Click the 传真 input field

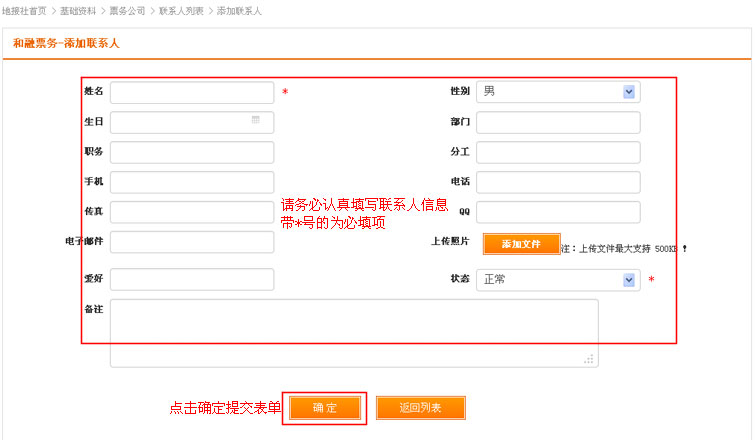pyautogui.click(x=192, y=212)
